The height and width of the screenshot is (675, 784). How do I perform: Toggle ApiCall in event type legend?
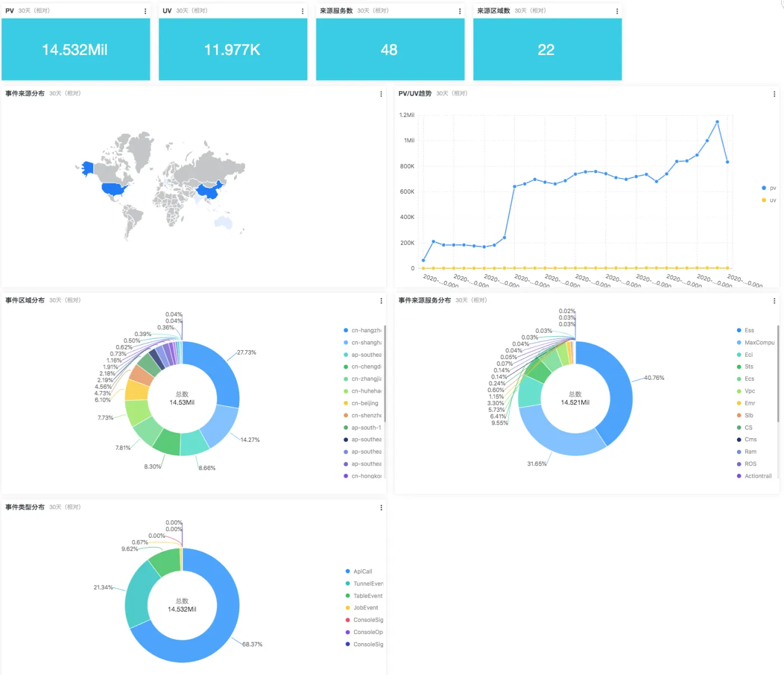click(x=359, y=571)
